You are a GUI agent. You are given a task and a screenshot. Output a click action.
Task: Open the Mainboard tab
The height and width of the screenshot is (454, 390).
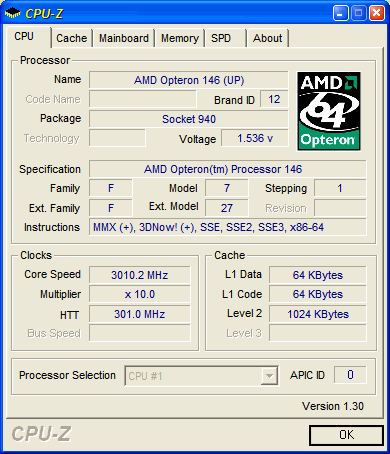[124, 38]
